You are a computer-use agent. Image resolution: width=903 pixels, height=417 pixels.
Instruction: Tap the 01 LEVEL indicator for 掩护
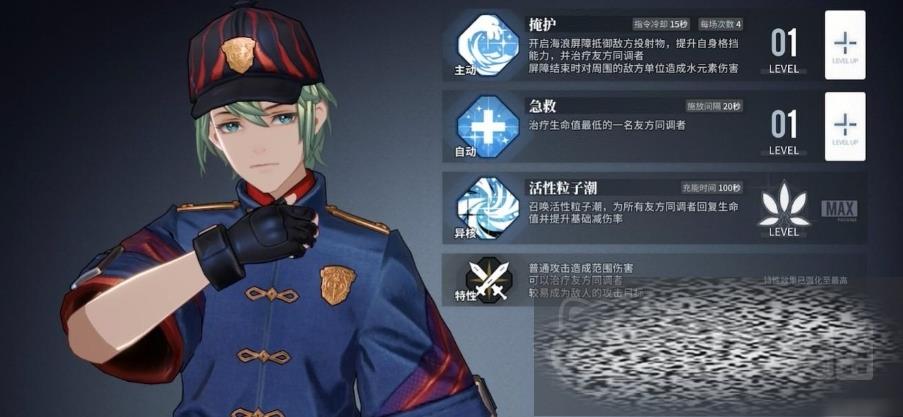pyautogui.click(x=784, y=52)
